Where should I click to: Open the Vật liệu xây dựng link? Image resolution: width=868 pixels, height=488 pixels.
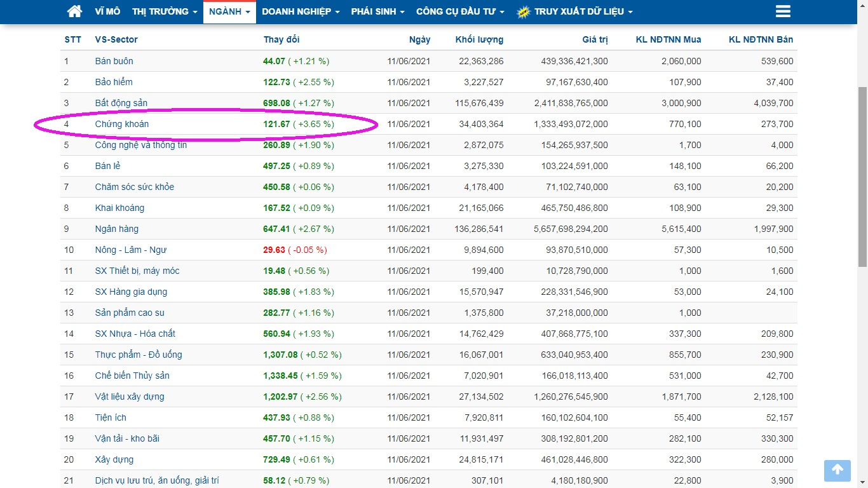tap(130, 396)
